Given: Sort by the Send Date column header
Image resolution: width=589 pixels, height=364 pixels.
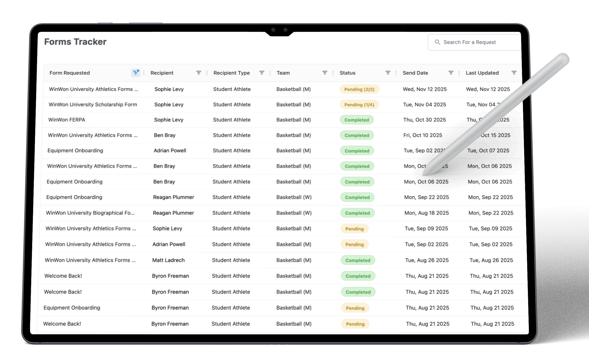Looking at the screenshot, I should [415, 73].
